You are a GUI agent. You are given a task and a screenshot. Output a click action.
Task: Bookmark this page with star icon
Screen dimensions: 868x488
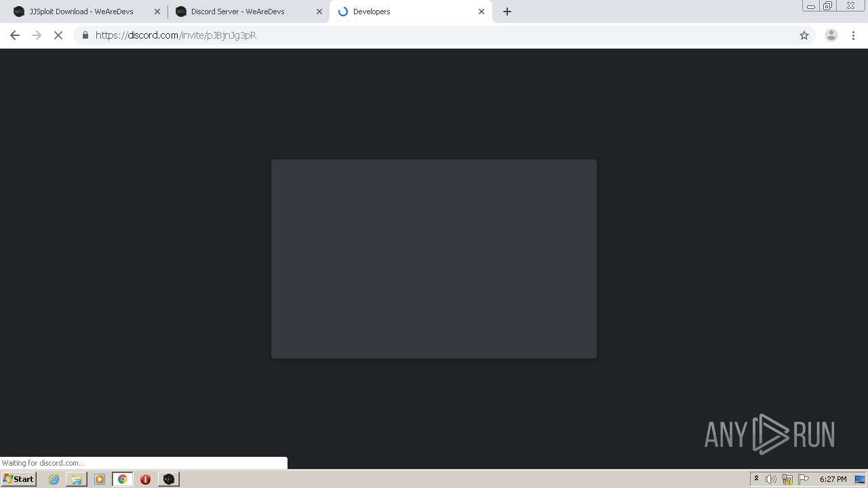(804, 35)
